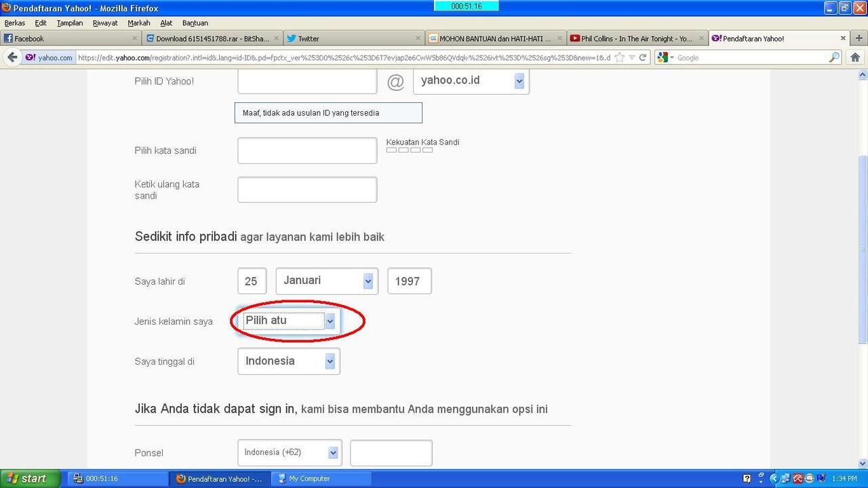
Task: Click the scrollbar up arrow
Action: pos(862,75)
